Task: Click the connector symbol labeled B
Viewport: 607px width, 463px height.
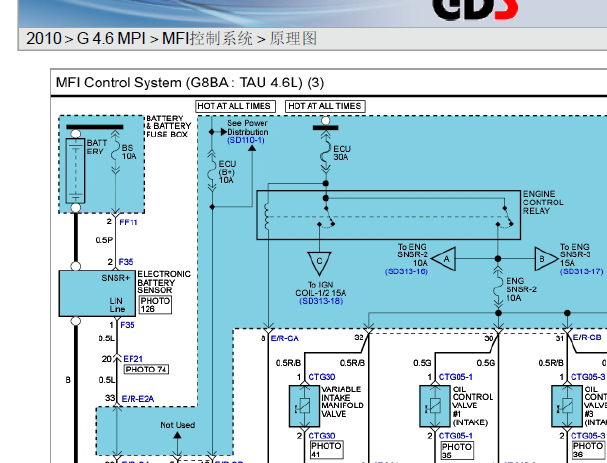Action: [x=546, y=259]
